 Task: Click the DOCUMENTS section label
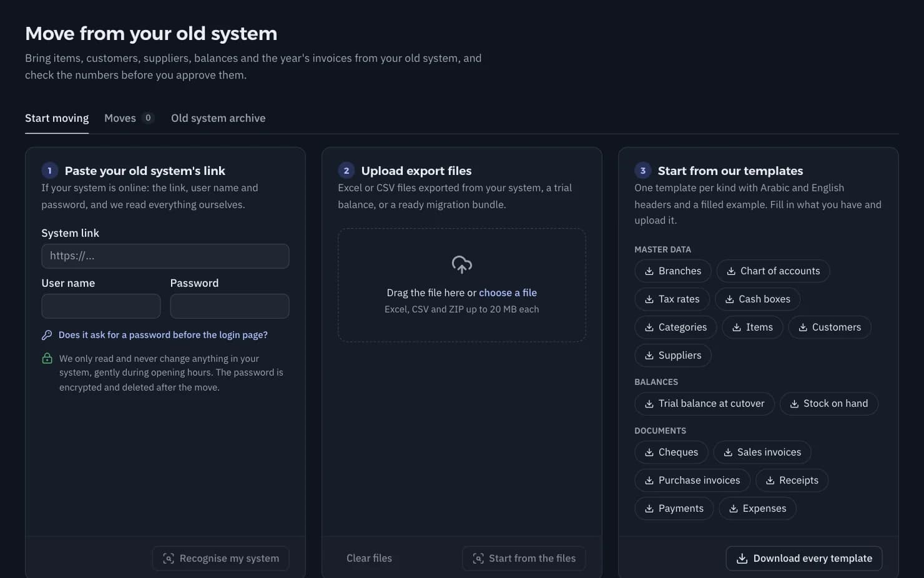660,431
